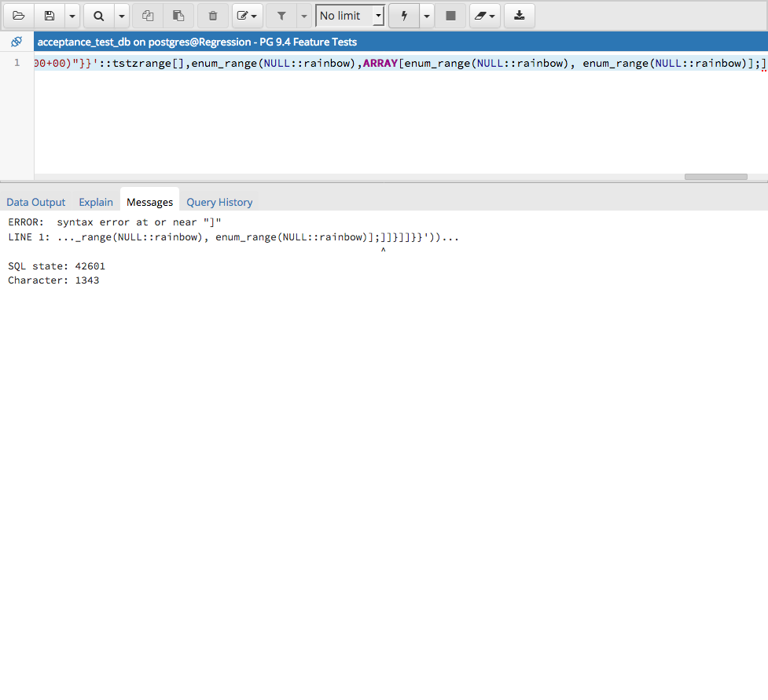Click the Stop query square button
This screenshot has height=700, width=768.
point(450,16)
